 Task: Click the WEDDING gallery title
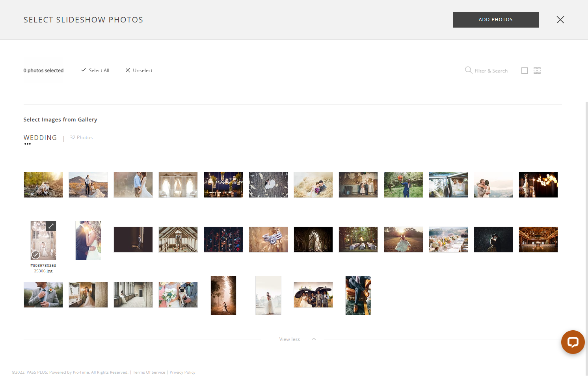pos(40,138)
